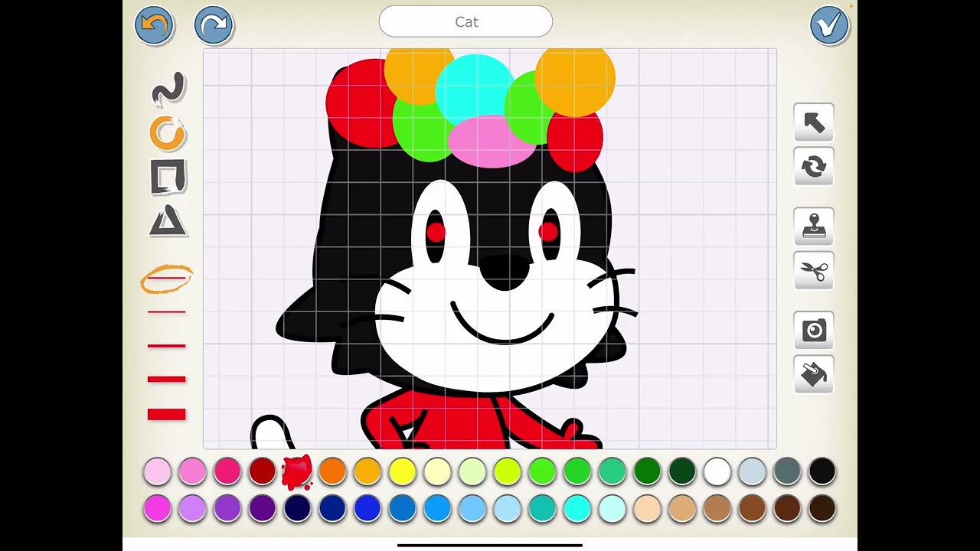Choose the thinnest line width
The image size is (980, 551).
pos(166,279)
